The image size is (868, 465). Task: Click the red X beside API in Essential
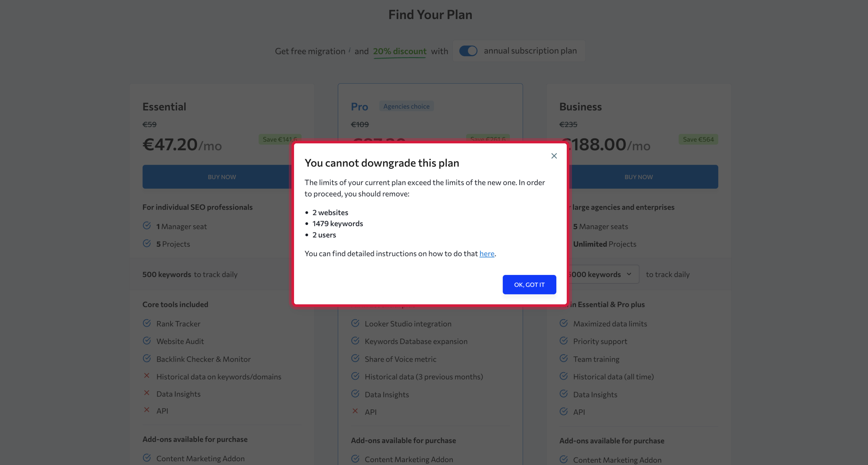click(147, 410)
